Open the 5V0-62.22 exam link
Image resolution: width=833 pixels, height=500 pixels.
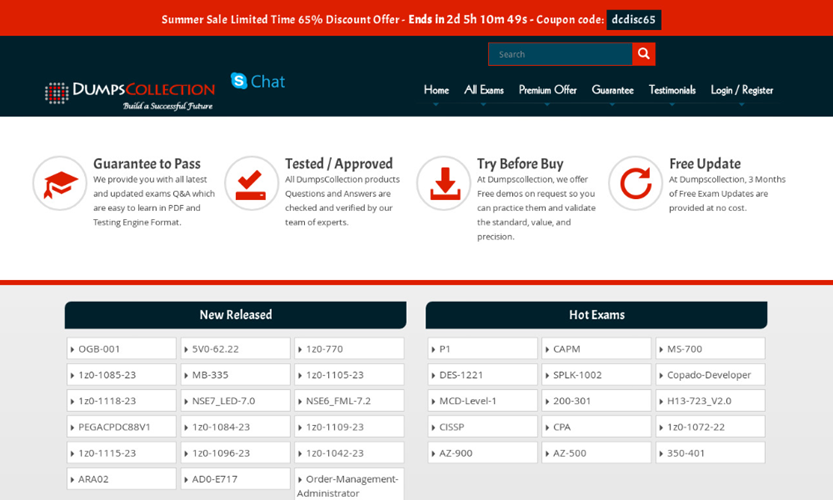(x=235, y=349)
